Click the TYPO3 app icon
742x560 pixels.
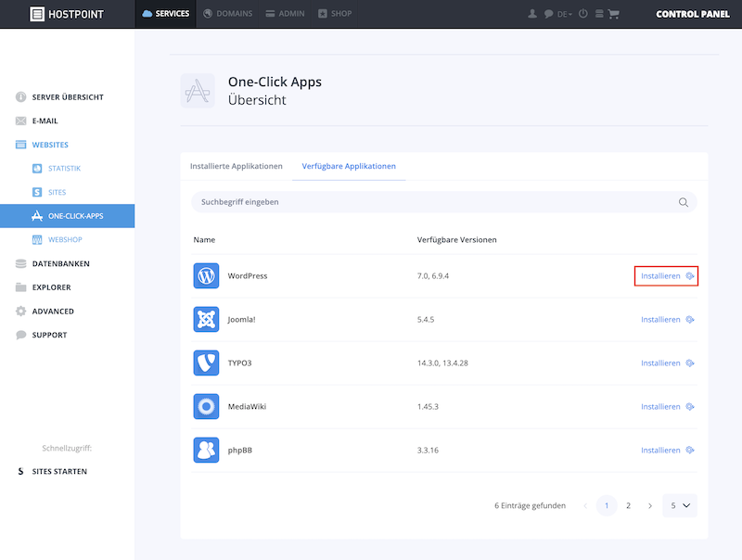pos(206,363)
